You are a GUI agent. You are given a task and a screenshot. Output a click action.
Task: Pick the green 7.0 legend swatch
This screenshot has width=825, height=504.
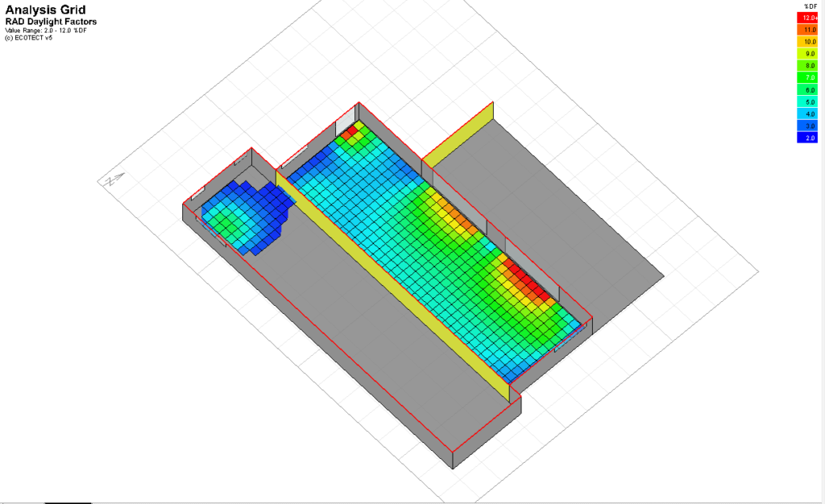point(807,78)
